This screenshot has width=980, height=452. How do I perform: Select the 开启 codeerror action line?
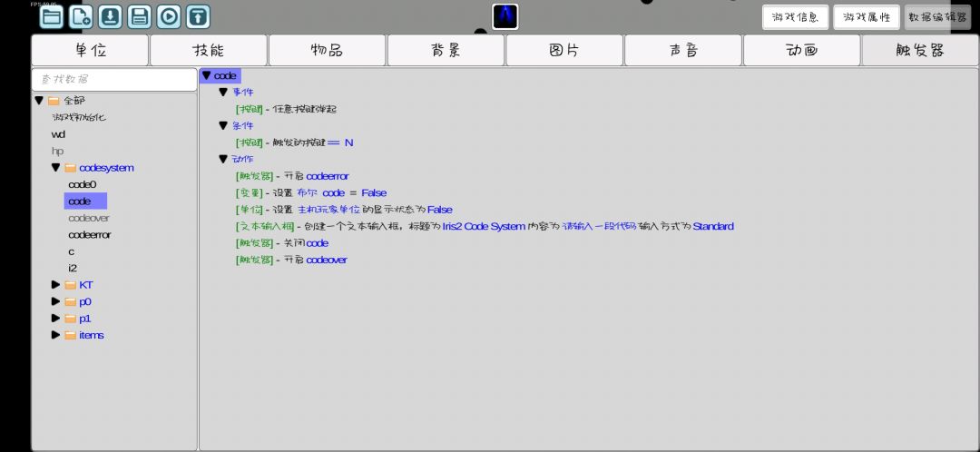tap(292, 176)
